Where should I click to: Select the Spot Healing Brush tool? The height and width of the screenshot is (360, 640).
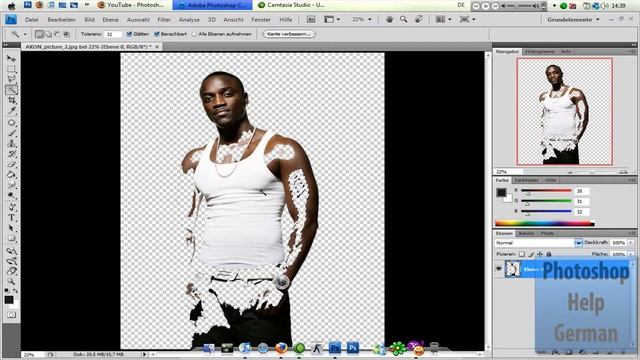pyautogui.click(x=11, y=123)
